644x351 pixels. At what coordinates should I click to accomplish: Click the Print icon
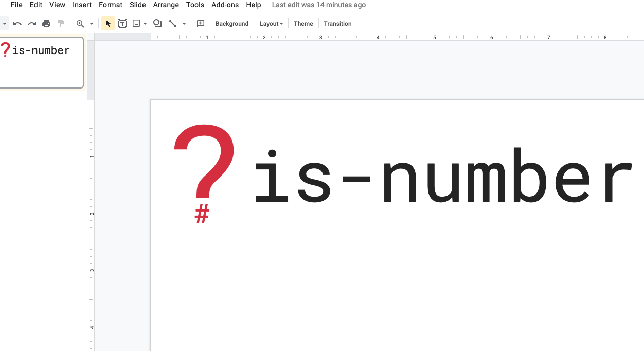46,23
